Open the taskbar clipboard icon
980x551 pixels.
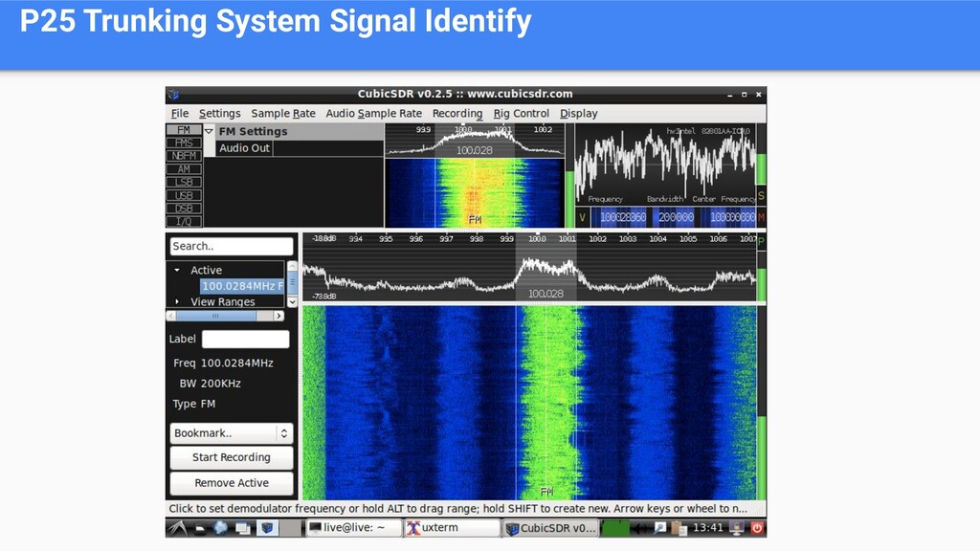click(x=679, y=528)
